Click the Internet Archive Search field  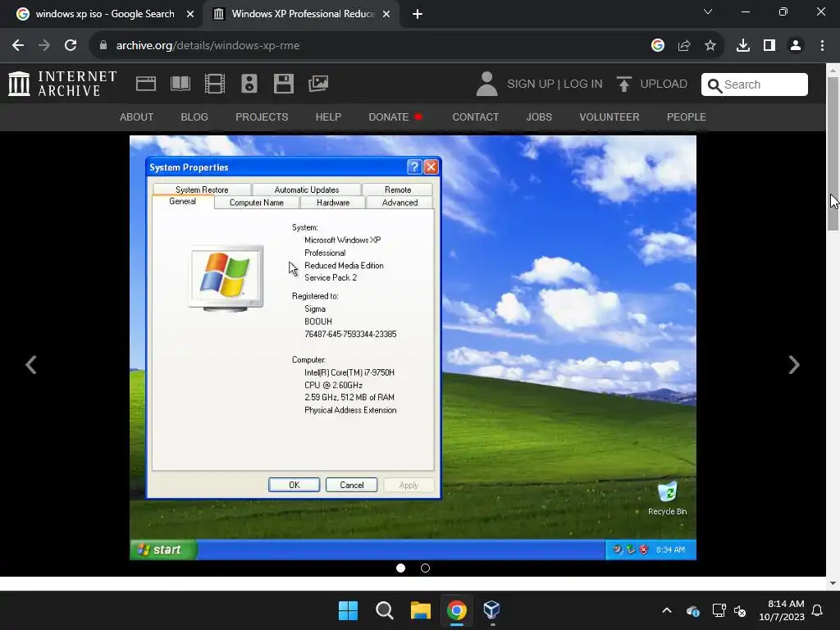pos(755,84)
